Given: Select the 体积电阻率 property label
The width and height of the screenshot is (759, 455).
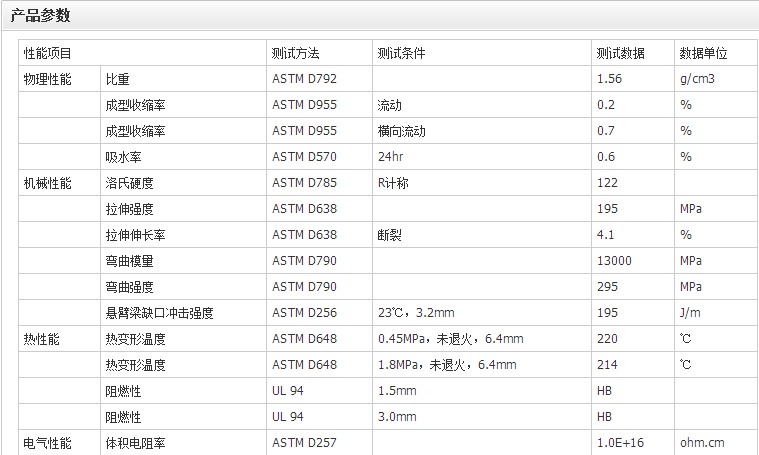Looking at the screenshot, I should pos(135,442).
